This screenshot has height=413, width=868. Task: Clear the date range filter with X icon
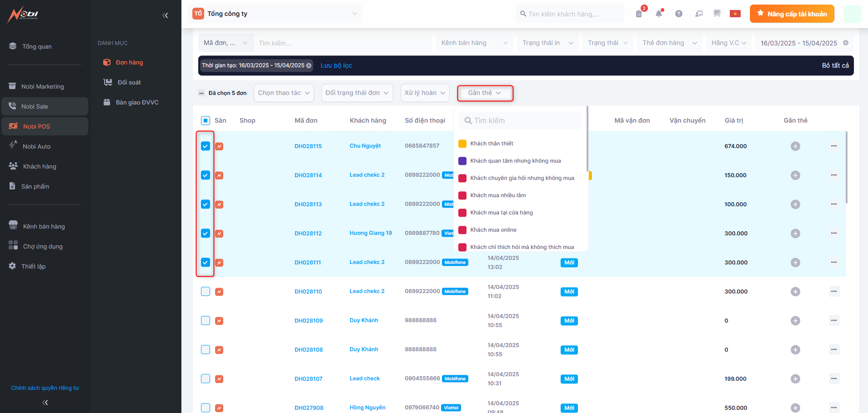point(846,43)
